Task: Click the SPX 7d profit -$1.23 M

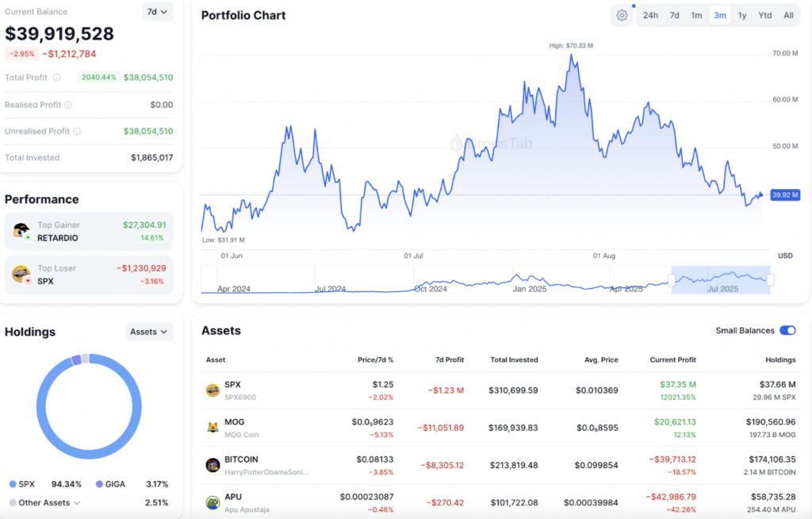Action: coord(446,390)
